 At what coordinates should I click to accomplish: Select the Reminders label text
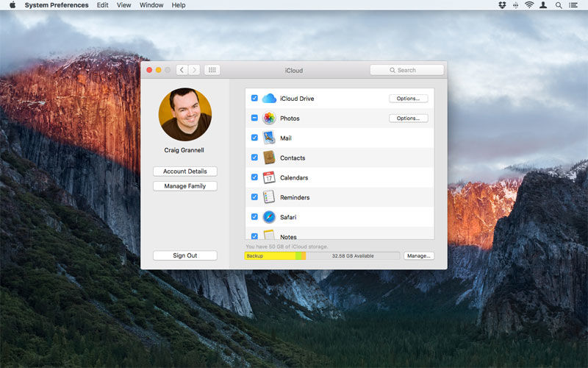pos(295,197)
